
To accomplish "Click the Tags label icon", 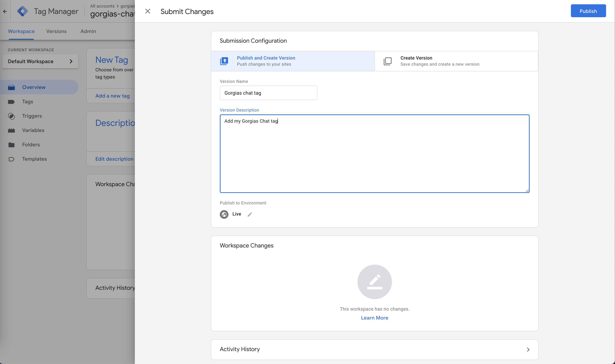I will tap(11, 102).
